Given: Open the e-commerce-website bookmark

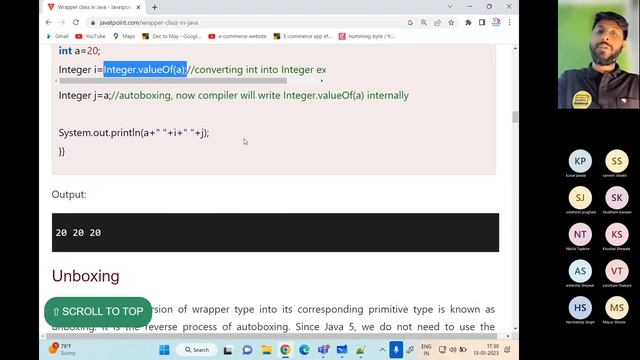Looking at the screenshot, I should 237,36.
